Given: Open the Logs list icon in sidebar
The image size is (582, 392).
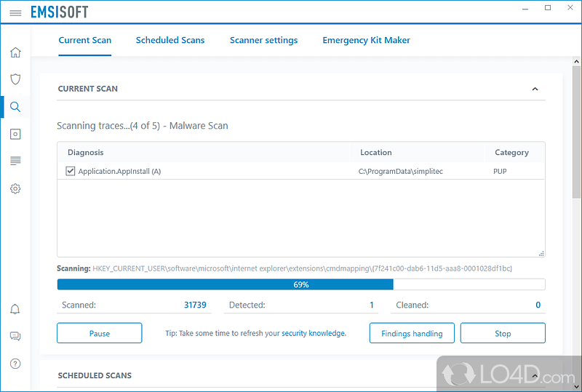Looking at the screenshot, I should [x=15, y=161].
